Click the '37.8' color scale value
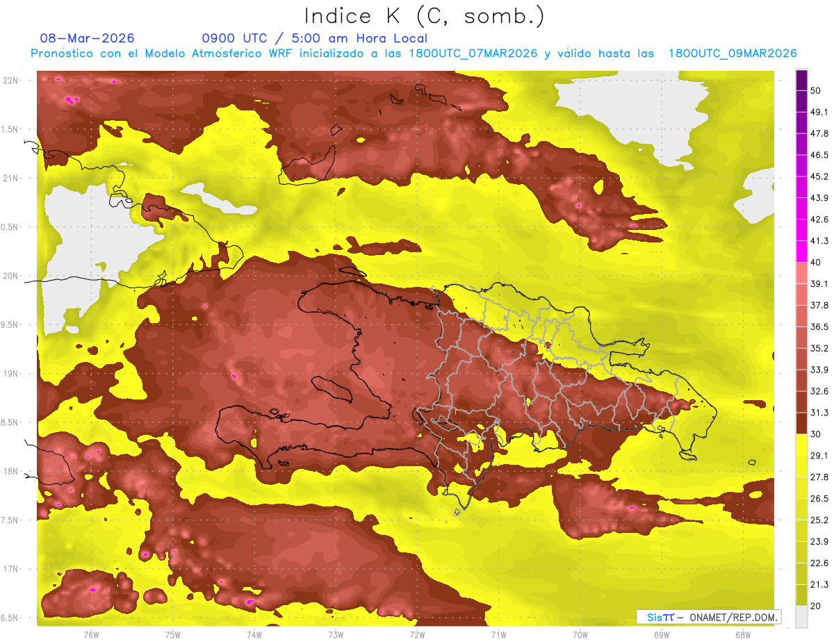834x644 pixels. [819, 306]
